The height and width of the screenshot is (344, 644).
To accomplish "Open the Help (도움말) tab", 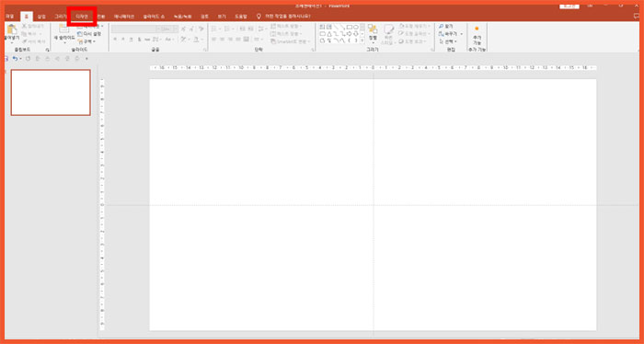I will pyautogui.click(x=241, y=17).
